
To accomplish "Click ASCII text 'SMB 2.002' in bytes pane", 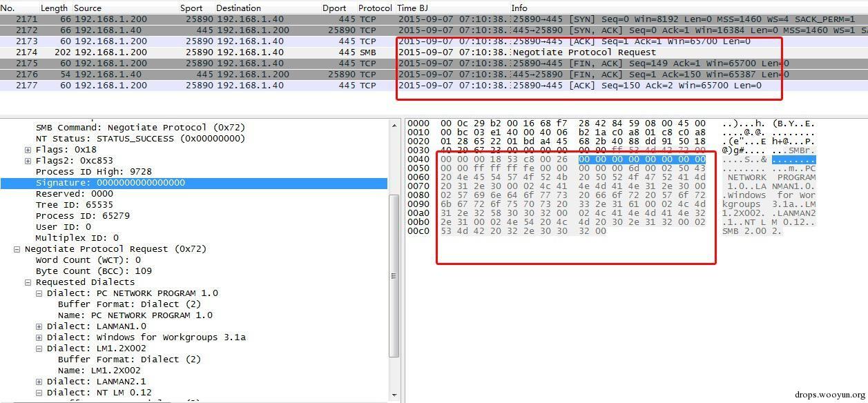I will [x=752, y=231].
